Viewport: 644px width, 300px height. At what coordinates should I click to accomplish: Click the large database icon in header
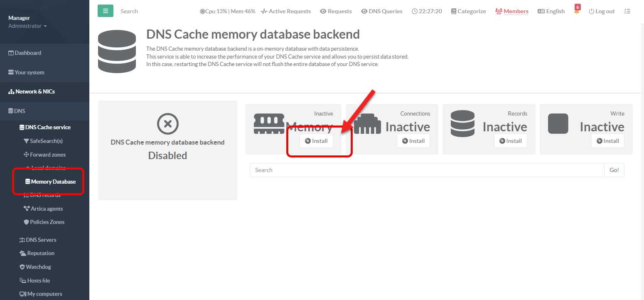point(118,50)
